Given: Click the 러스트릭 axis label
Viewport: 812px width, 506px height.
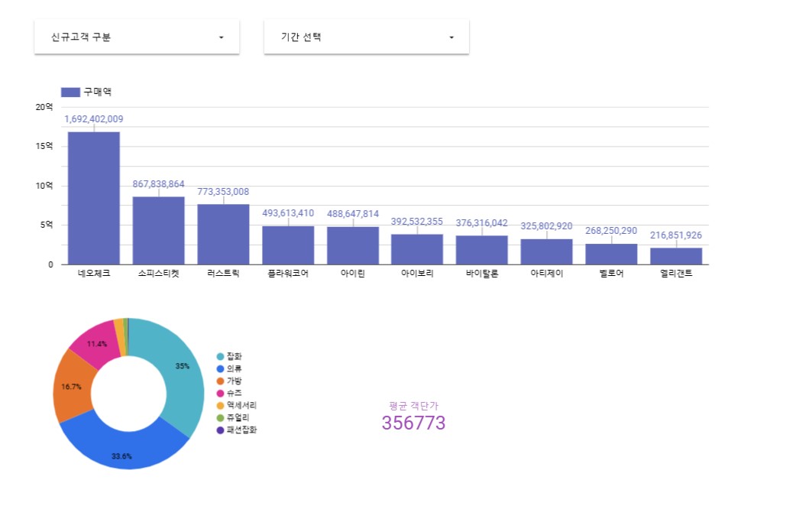Looking at the screenshot, I should pos(223,273).
